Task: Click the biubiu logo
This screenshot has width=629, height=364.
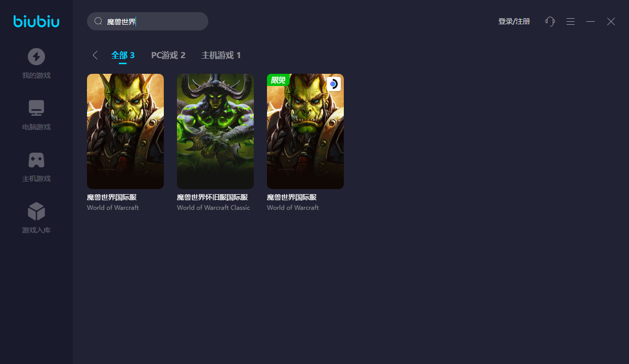Action: 36,21
